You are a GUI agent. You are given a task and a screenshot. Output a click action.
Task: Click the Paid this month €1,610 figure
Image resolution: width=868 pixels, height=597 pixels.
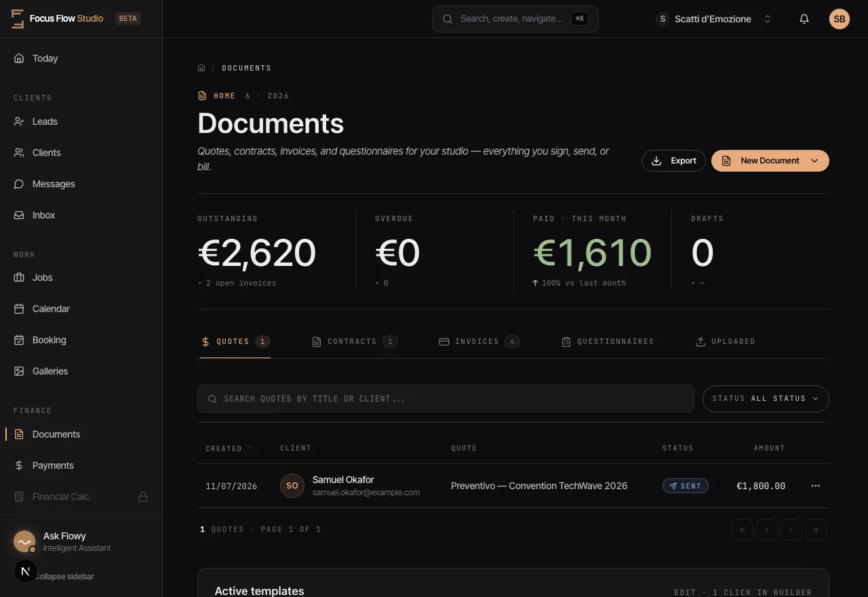coord(593,252)
